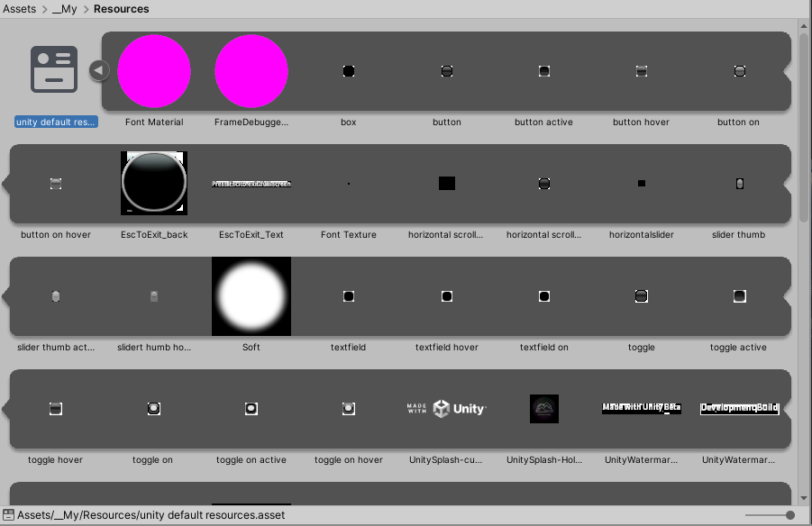The height and width of the screenshot is (526, 812).
Task: Open the Soft texture asset
Action: tap(251, 295)
